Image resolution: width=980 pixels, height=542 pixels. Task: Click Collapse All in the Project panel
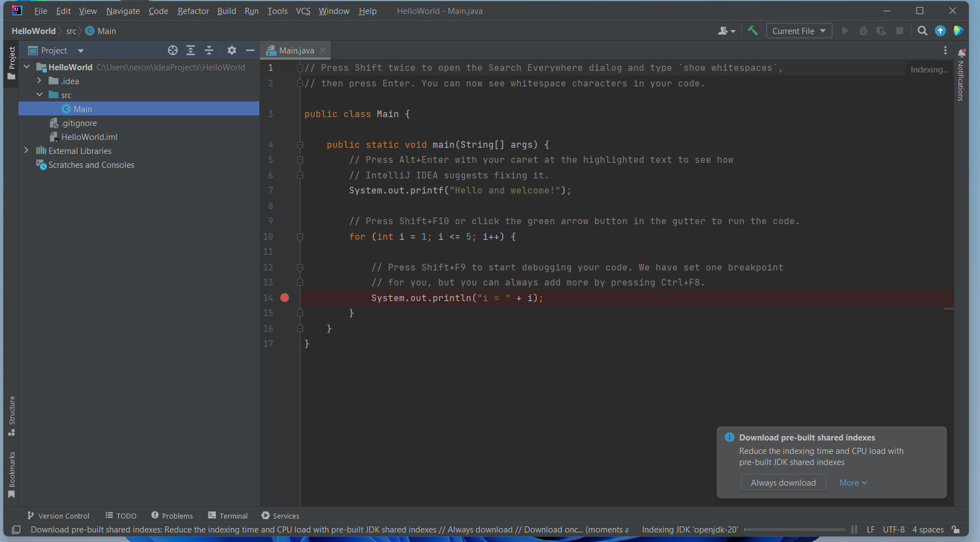(x=209, y=50)
